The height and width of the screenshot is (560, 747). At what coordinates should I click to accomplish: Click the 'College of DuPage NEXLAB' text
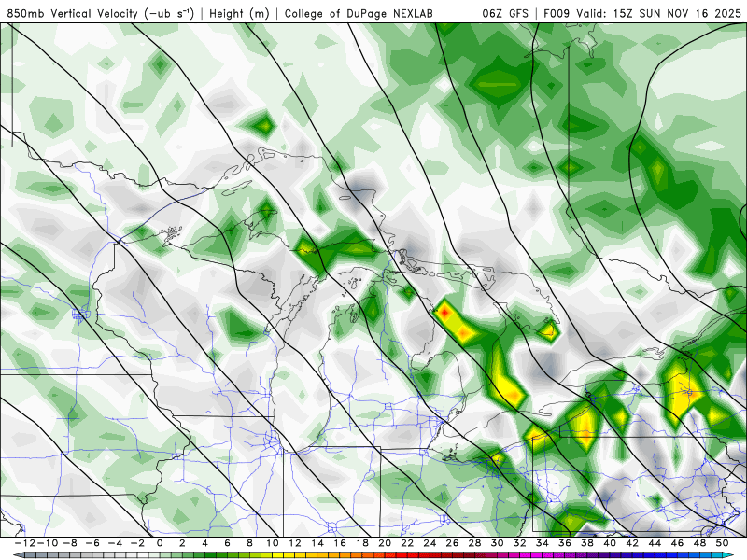359,13
